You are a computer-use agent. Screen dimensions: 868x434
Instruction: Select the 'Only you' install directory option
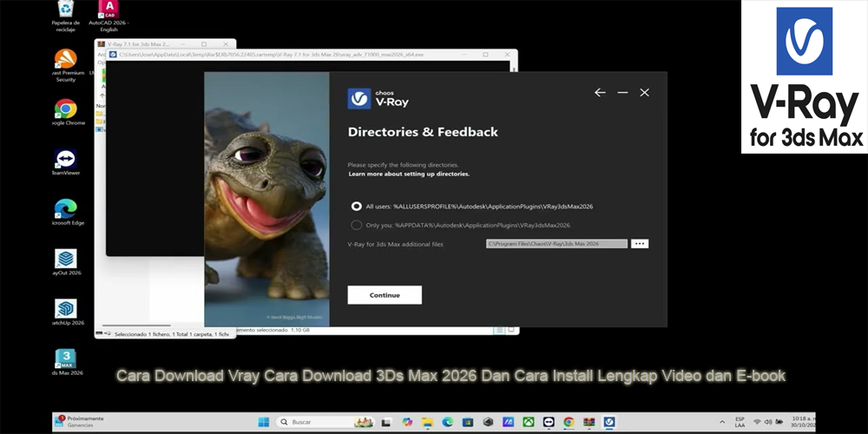pyautogui.click(x=357, y=226)
